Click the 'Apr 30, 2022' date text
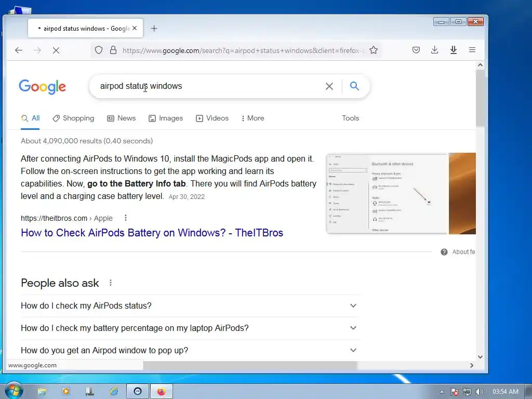Image resolution: width=532 pixels, height=399 pixels. coord(187,197)
